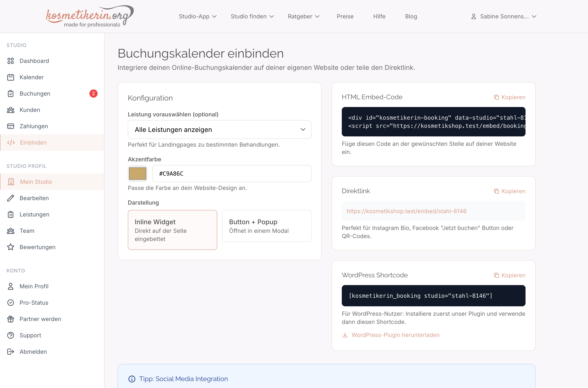The height and width of the screenshot is (388, 588).
Task: Click the copy icon for HTML Embed-Code
Action: coord(496,97)
